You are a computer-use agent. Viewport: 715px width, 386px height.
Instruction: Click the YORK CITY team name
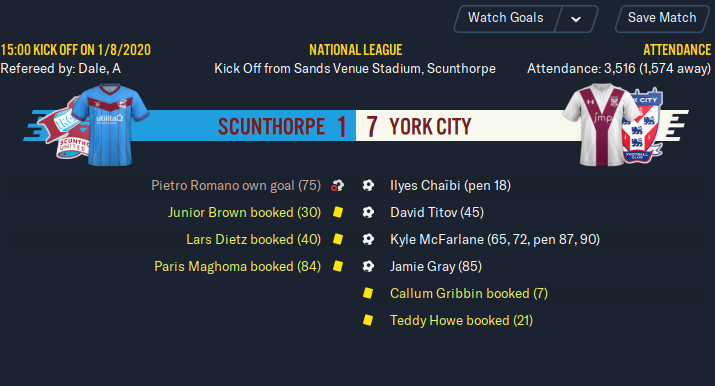pyautogui.click(x=430, y=127)
